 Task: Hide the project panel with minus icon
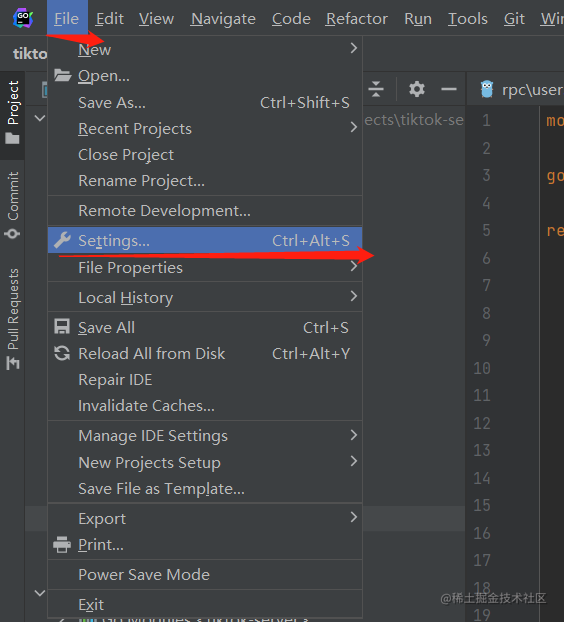449,89
